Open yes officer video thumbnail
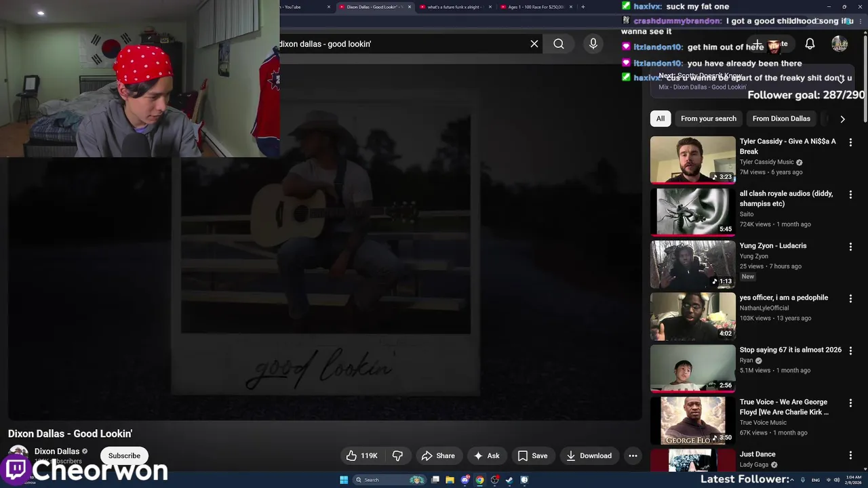 [x=692, y=317]
